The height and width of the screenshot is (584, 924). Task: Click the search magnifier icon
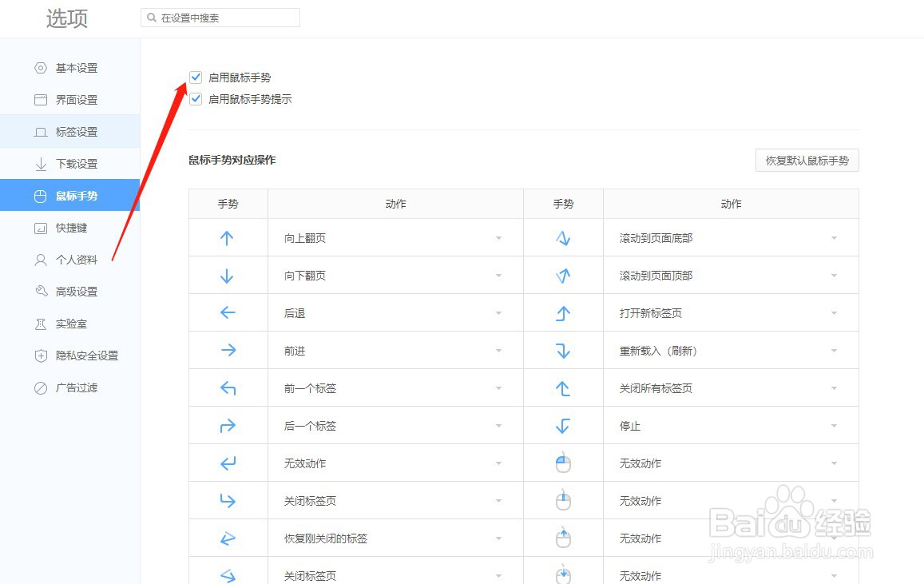click(x=151, y=16)
